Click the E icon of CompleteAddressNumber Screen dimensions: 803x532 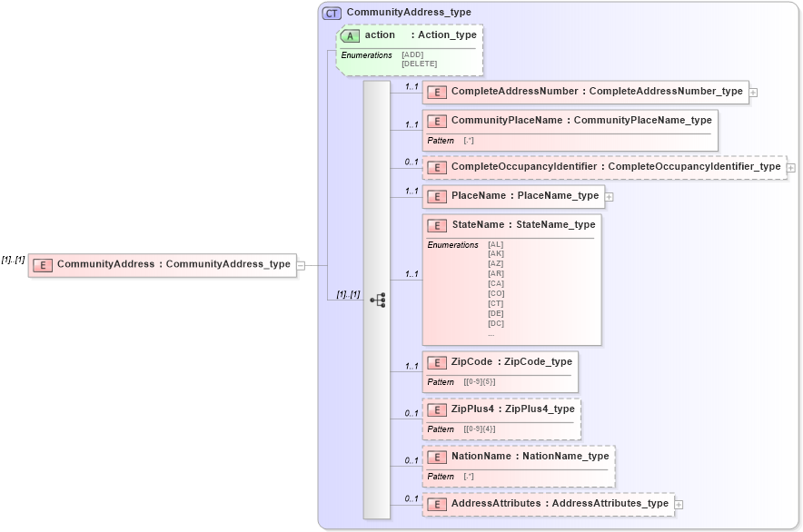click(x=435, y=92)
